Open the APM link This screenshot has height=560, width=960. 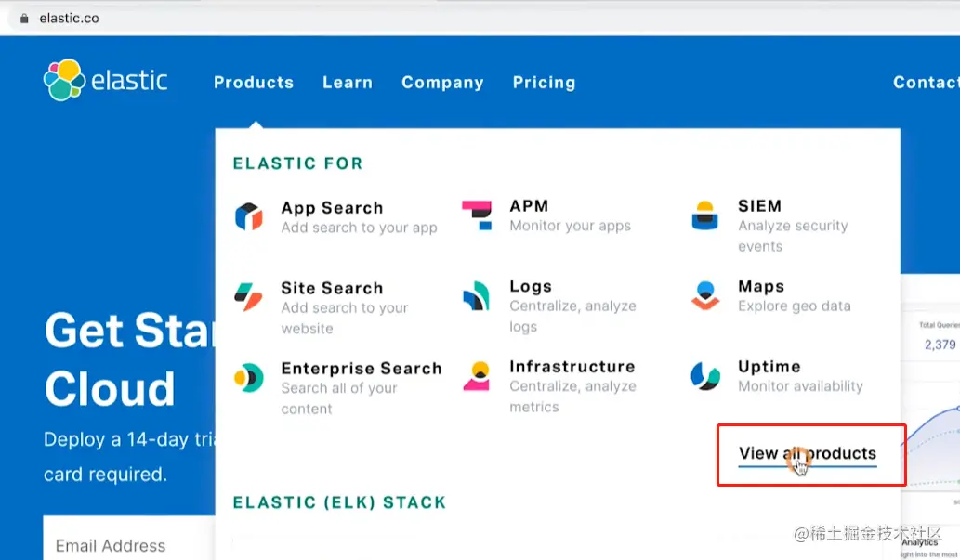pos(529,206)
